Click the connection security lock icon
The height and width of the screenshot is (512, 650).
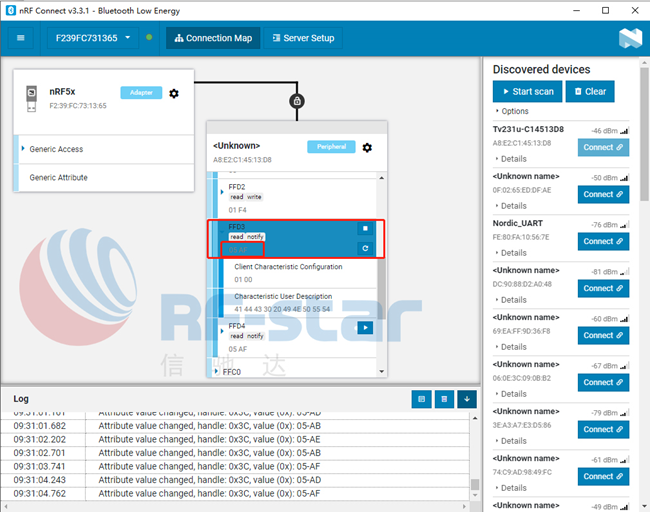point(297,101)
